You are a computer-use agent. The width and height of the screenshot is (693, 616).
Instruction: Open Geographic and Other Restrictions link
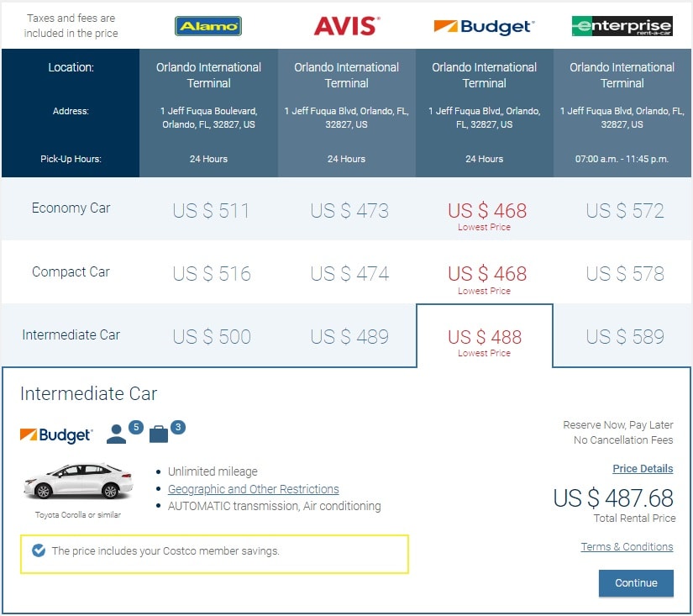click(253, 489)
